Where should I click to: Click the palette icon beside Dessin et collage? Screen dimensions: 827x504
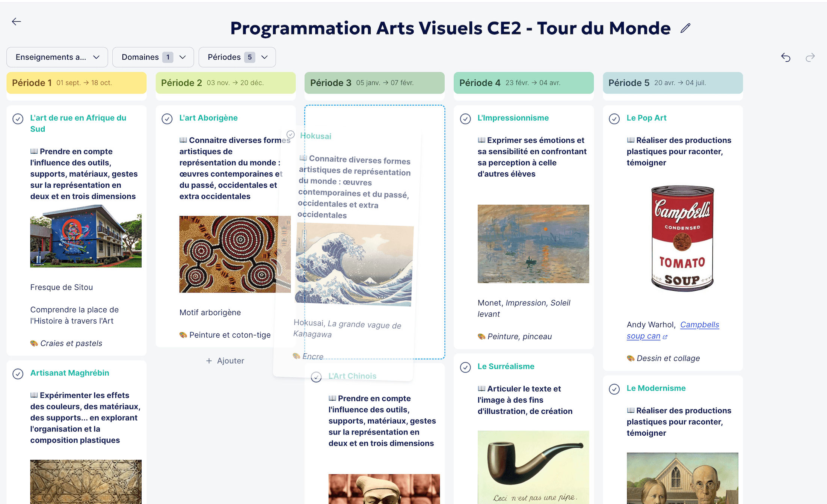click(x=631, y=358)
